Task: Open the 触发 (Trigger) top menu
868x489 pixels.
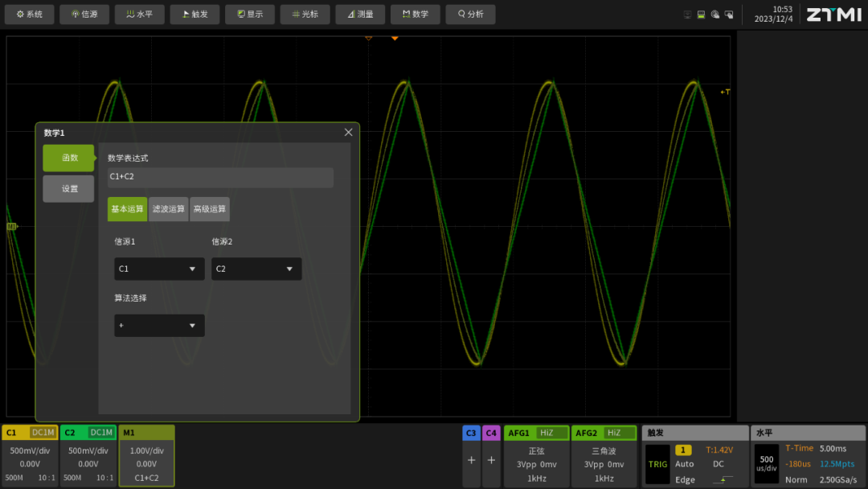Action: click(x=194, y=14)
